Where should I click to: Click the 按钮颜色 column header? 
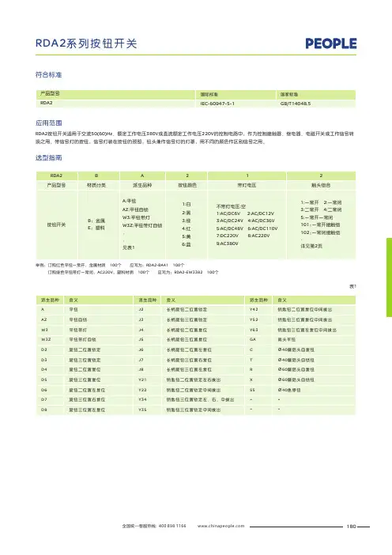[187, 185]
